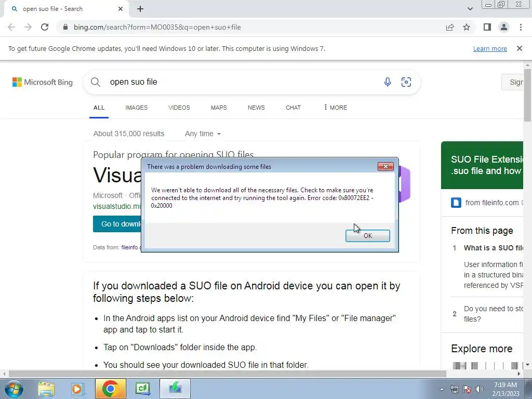Click 'About 315,000 results' text

pyautogui.click(x=129, y=134)
